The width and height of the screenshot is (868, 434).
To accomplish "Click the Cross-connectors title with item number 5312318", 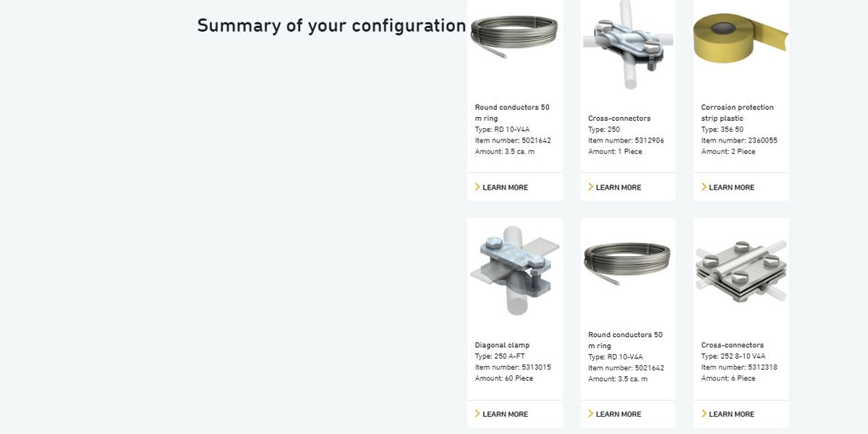I will click(732, 345).
